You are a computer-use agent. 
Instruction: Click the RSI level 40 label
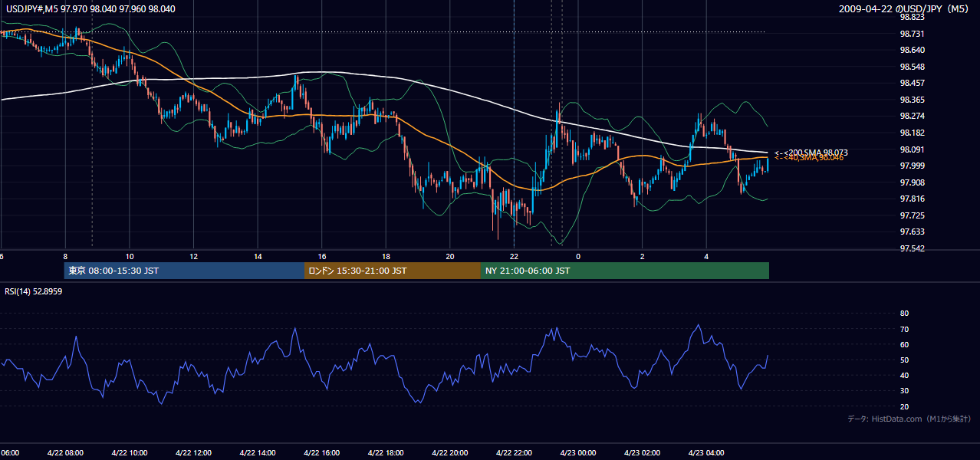[904, 375]
